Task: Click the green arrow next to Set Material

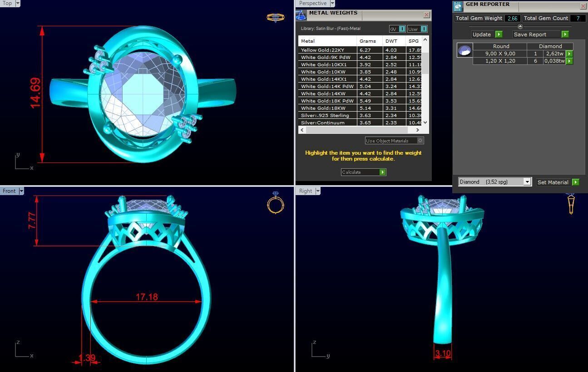Action: [576, 182]
